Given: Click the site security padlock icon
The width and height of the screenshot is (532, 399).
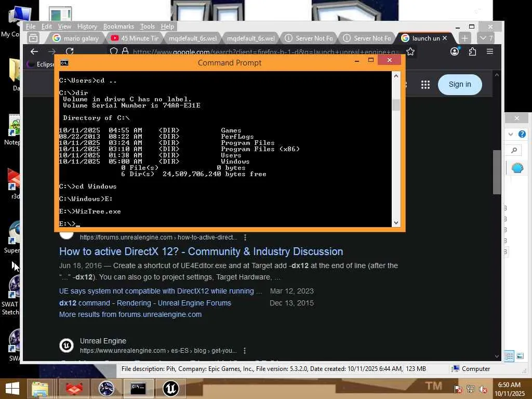Looking at the screenshot, I should click(125, 51).
